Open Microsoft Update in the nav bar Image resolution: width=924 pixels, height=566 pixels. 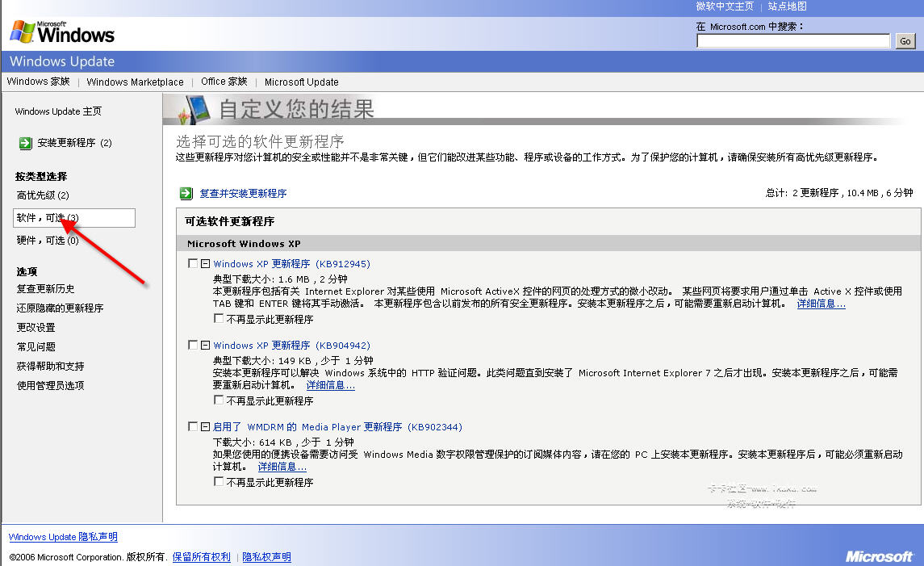click(x=301, y=82)
